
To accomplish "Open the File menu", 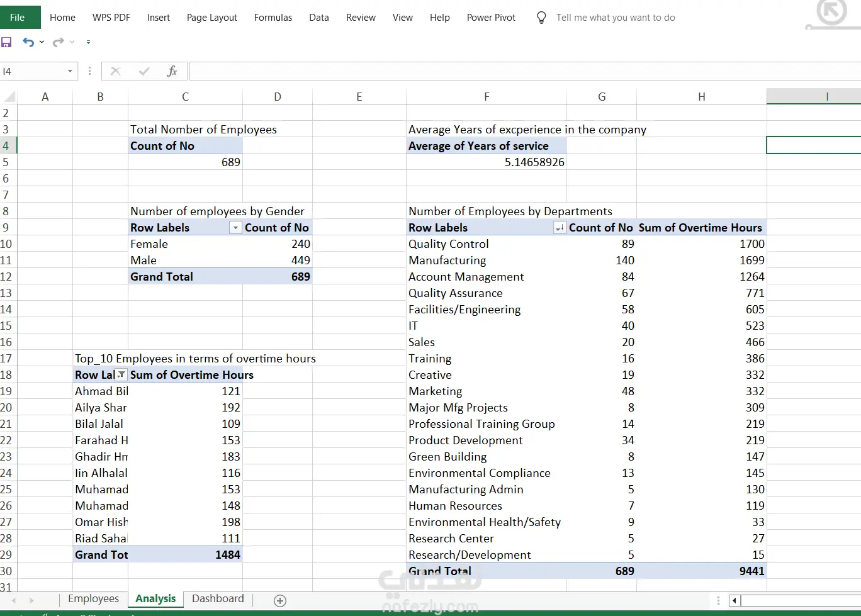I will click(x=18, y=18).
